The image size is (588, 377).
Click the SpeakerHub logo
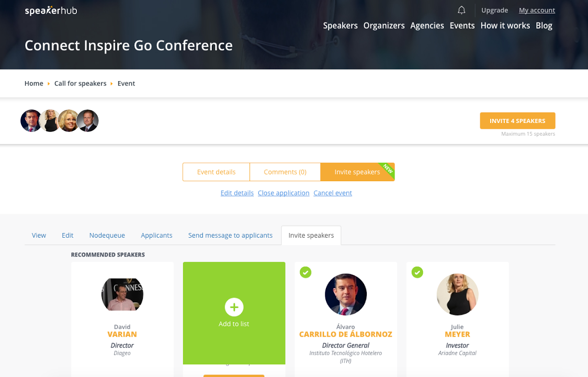51,10
